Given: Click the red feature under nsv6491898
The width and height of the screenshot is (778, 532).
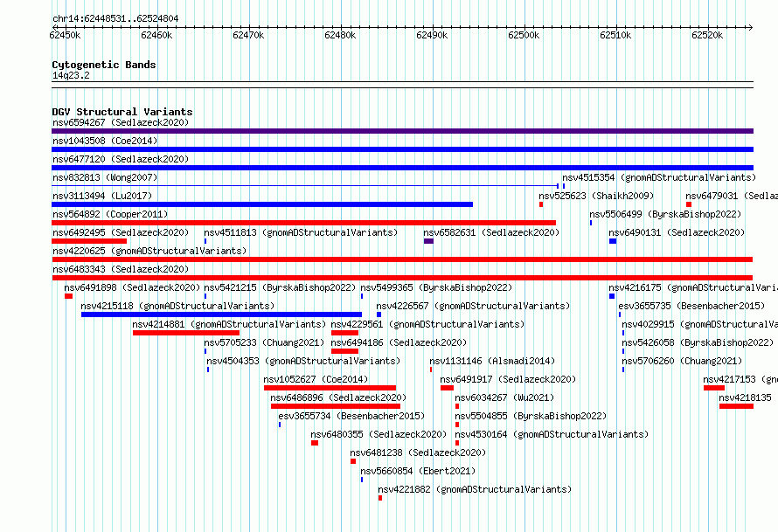Looking at the screenshot, I should click(68, 296).
